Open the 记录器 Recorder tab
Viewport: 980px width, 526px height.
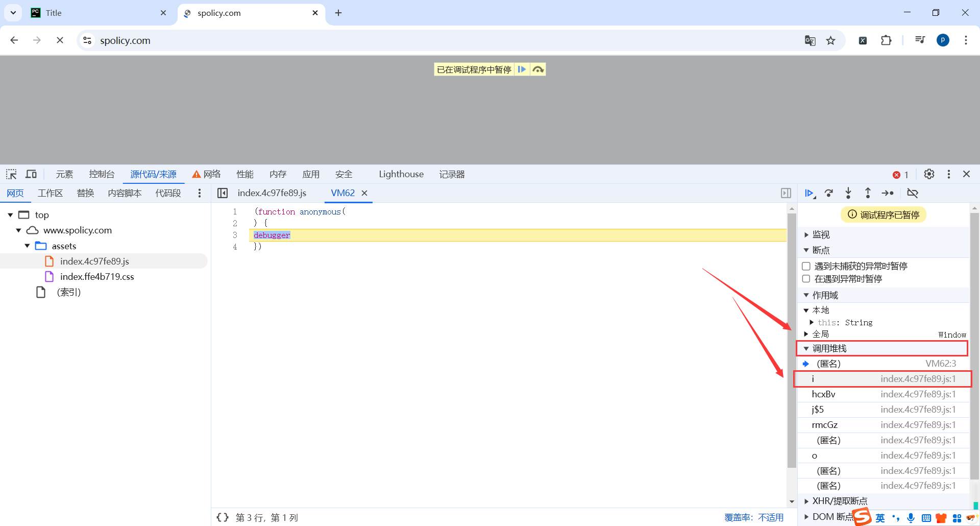pos(452,174)
